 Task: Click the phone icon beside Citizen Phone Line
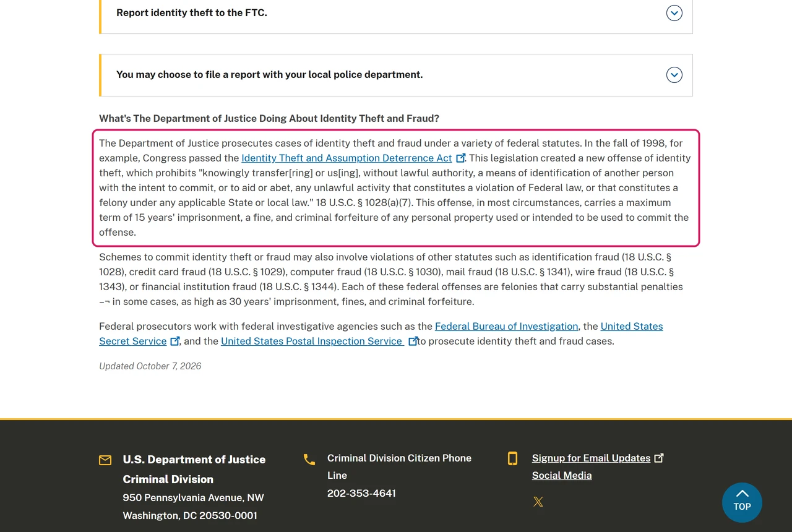[x=309, y=459]
